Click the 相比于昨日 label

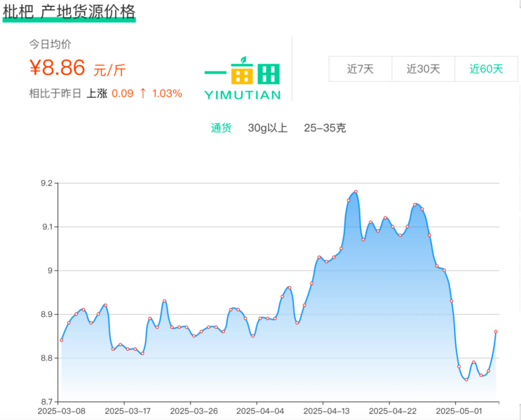(55, 93)
